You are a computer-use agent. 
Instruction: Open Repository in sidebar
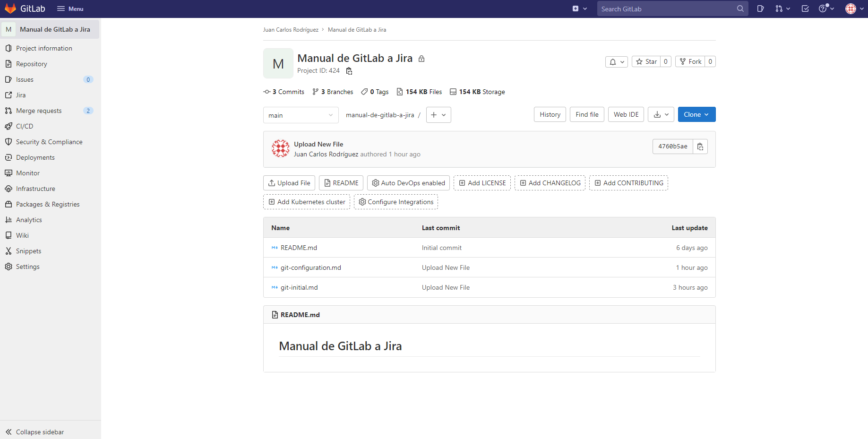coord(32,64)
